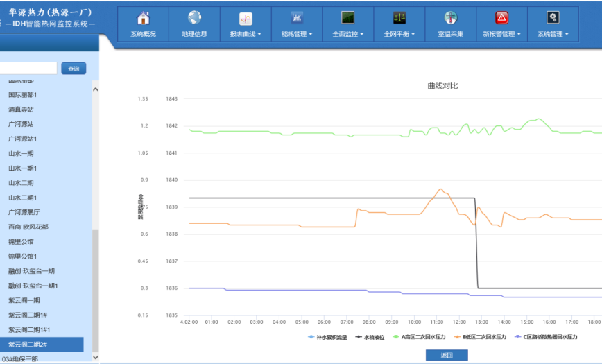Expand the 全网平衡 dropdown label
The height and width of the screenshot is (364, 602).
(x=399, y=34)
